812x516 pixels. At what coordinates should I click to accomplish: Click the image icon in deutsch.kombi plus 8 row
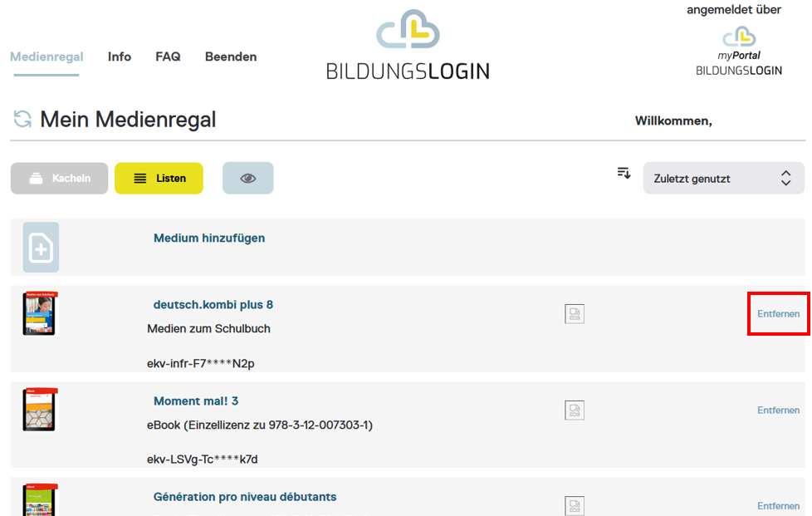575,314
